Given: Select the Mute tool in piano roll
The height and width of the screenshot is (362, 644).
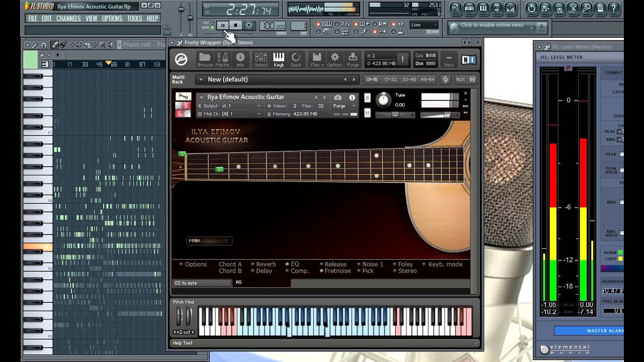Looking at the screenshot, I should [79, 45].
